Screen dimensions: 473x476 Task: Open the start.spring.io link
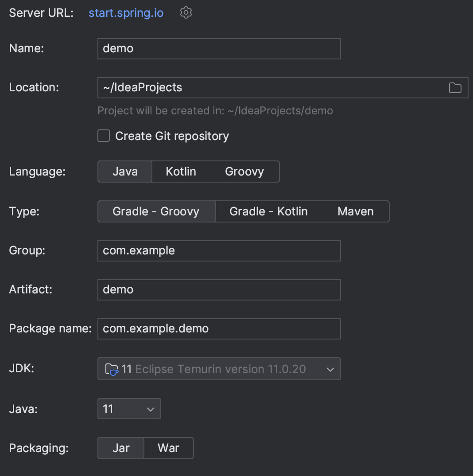126,13
